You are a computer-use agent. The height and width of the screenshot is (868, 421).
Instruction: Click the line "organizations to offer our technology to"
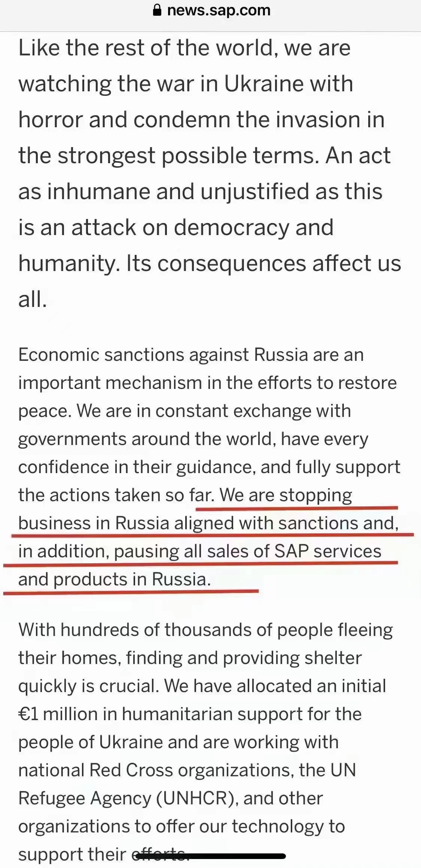coord(181,826)
